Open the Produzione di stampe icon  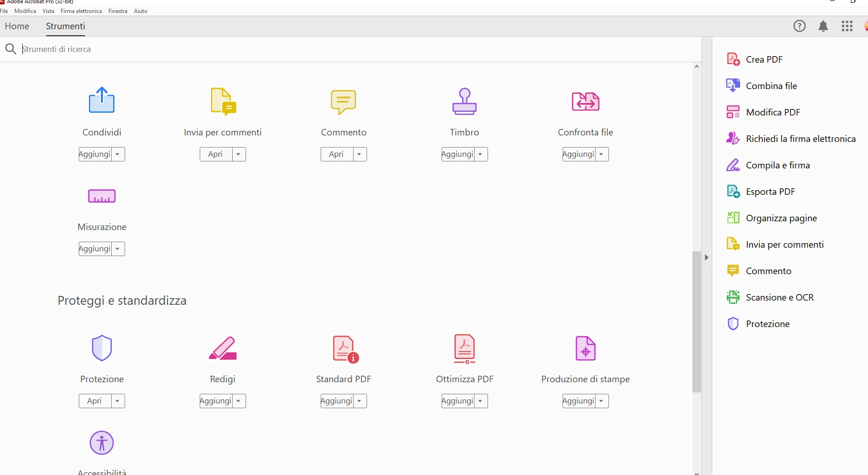tap(585, 348)
